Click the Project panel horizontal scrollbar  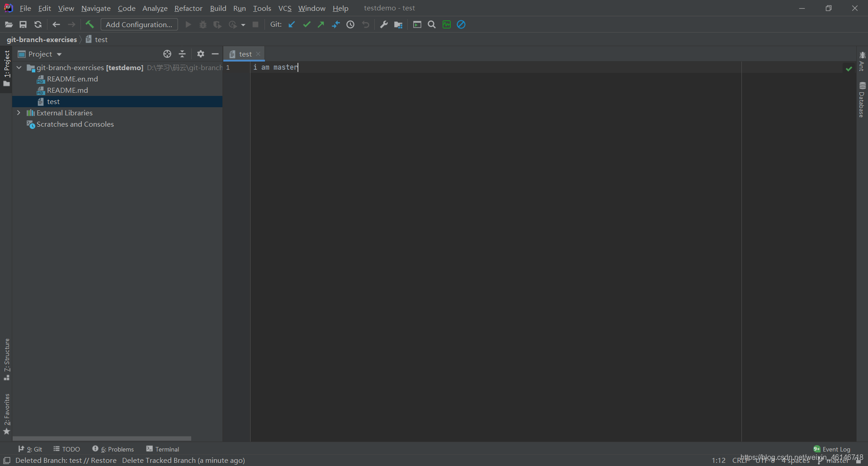[102, 438]
